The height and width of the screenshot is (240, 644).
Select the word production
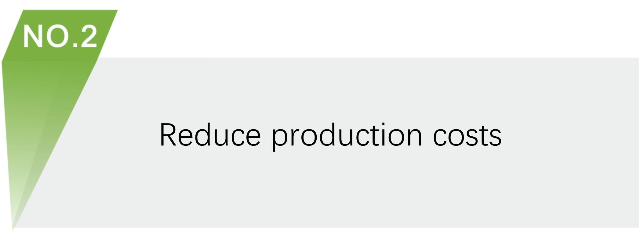point(347,136)
